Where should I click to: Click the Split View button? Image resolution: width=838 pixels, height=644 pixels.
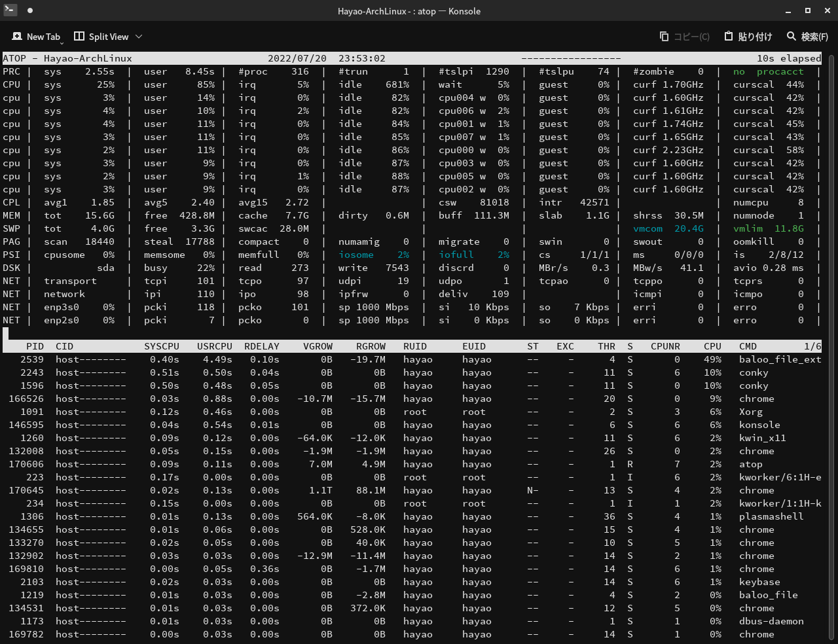point(101,37)
